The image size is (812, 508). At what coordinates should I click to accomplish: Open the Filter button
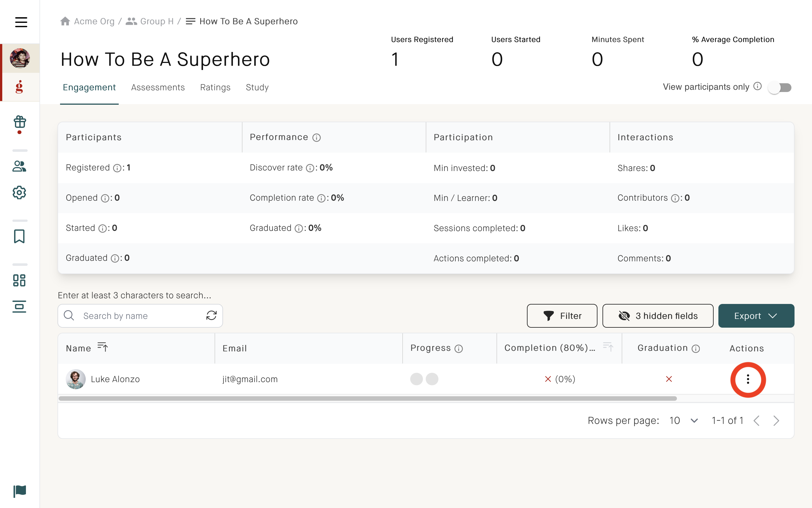click(x=562, y=316)
